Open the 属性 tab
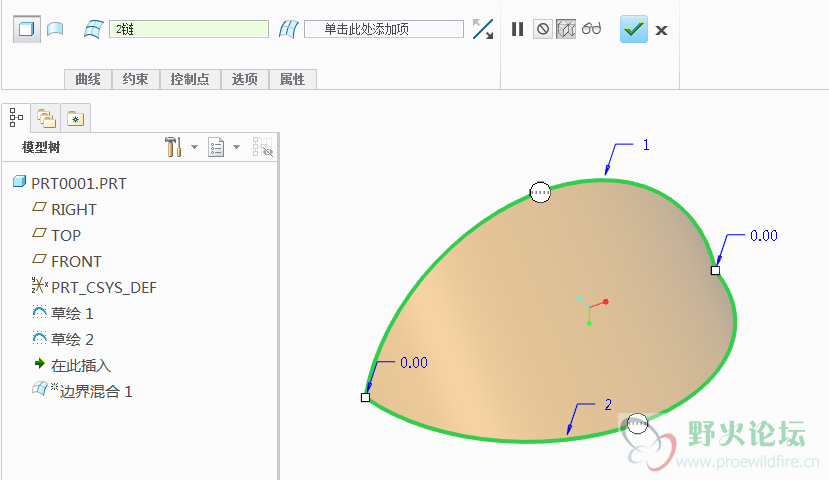The height and width of the screenshot is (480, 829). click(x=292, y=79)
